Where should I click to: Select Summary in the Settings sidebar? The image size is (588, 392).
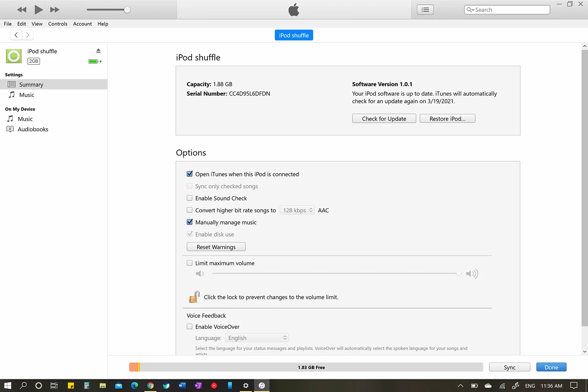click(53, 85)
